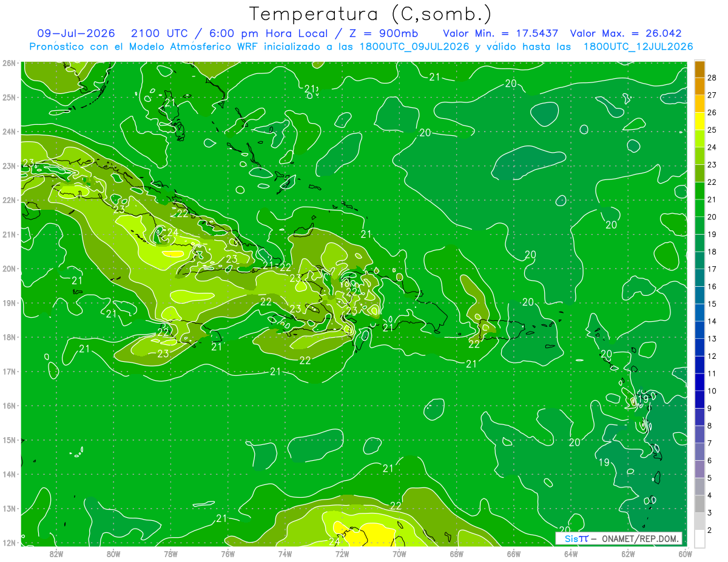Click the '72W' longitude axis label

tap(342, 554)
